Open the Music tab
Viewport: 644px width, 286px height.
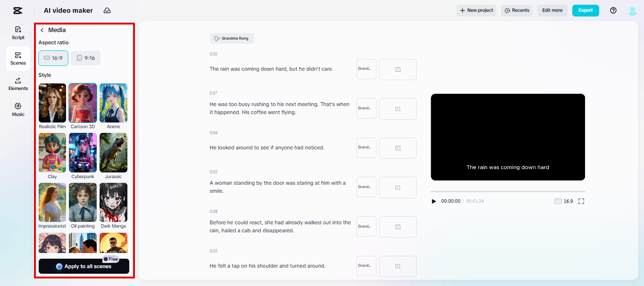click(18, 110)
